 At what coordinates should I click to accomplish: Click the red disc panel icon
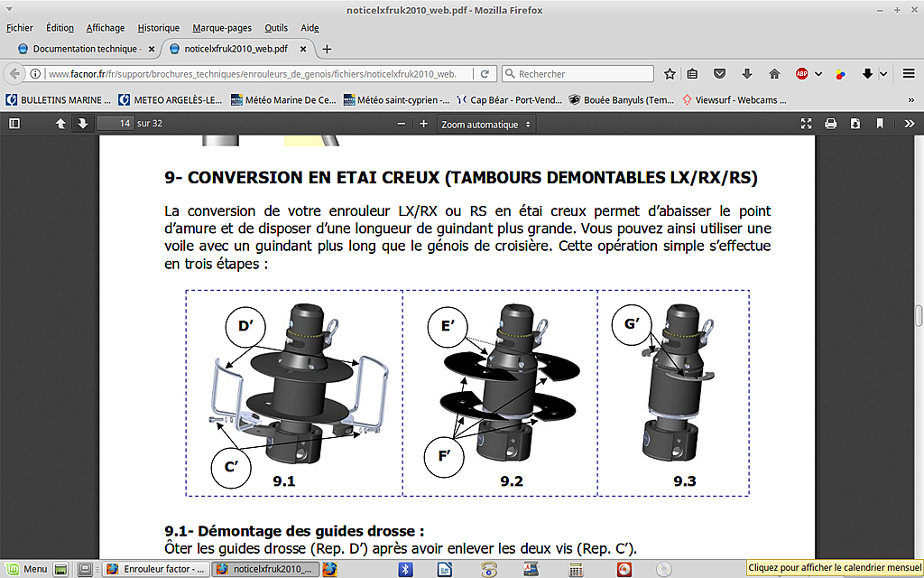624,569
